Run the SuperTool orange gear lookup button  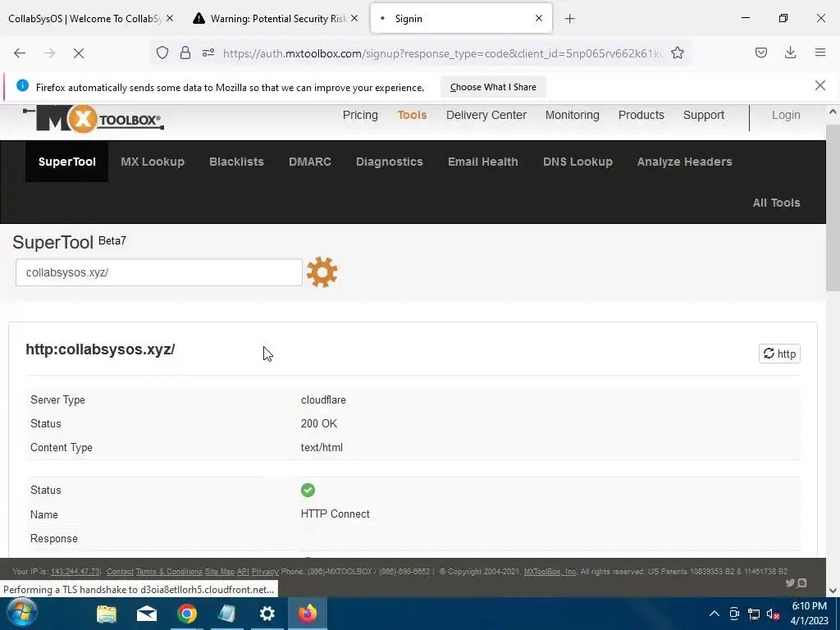click(x=322, y=272)
